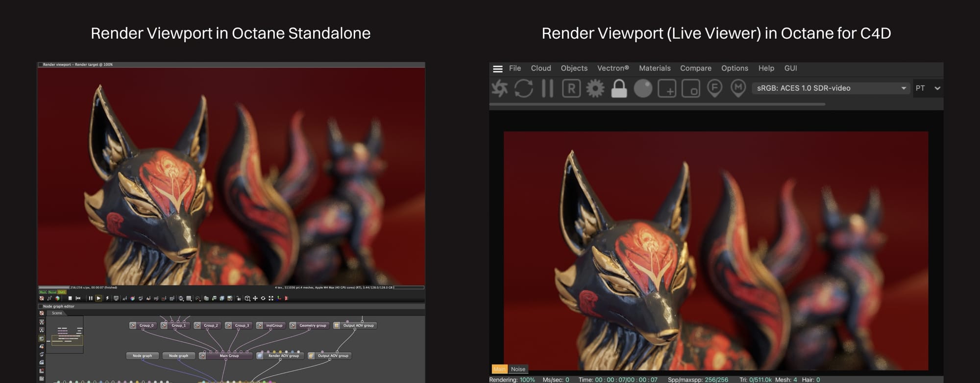Open the PT kernel dropdown
Image resolution: width=980 pixels, height=383 pixels.
[x=928, y=88]
